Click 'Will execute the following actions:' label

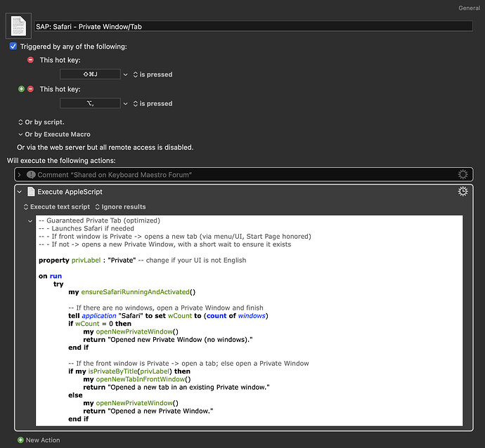click(x=61, y=161)
